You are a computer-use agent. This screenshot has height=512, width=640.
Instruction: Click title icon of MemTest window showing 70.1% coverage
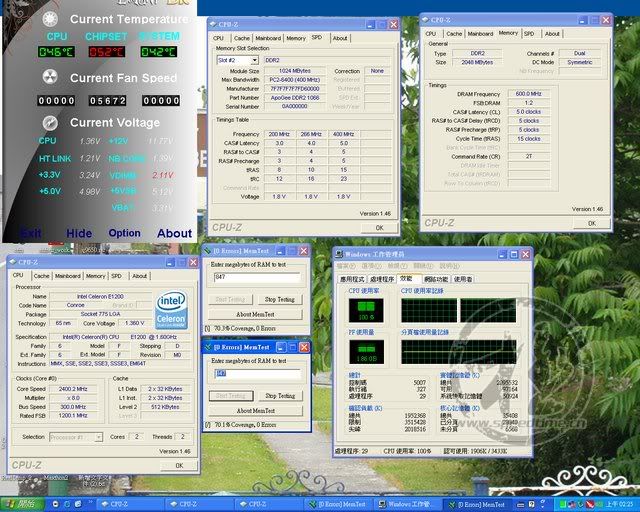click(x=208, y=347)
